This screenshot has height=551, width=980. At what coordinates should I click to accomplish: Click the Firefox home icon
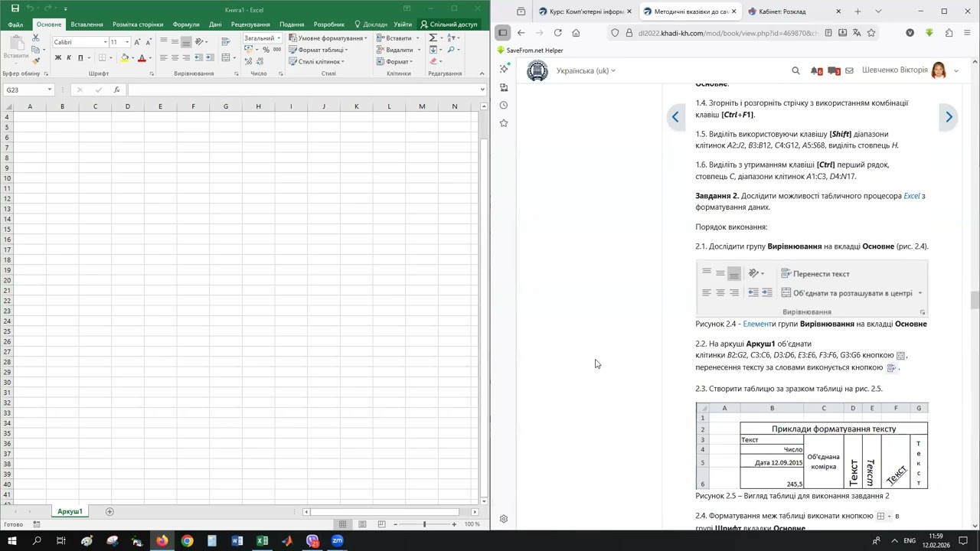pos(576,33)
